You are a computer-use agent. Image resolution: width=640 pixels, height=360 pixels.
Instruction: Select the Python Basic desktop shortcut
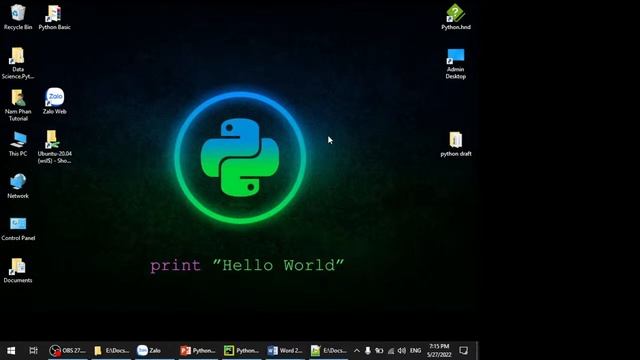click(x=54, y=17)
